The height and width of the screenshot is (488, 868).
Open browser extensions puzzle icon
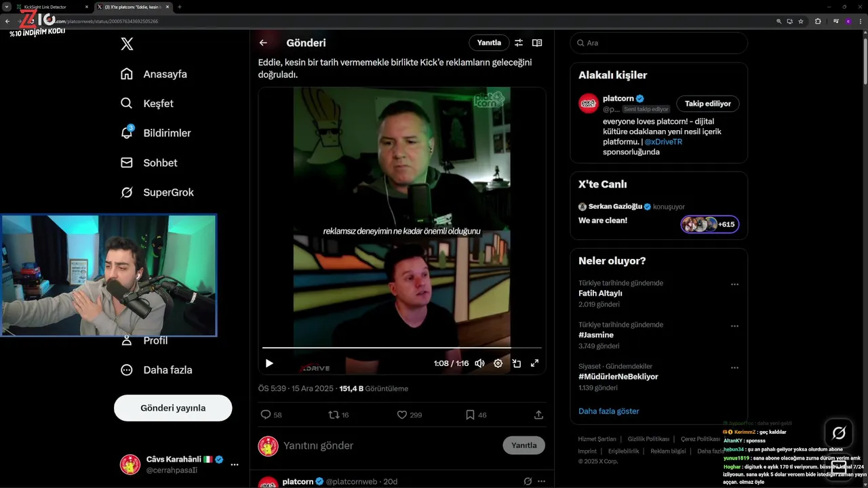click(x=818, y=21)
